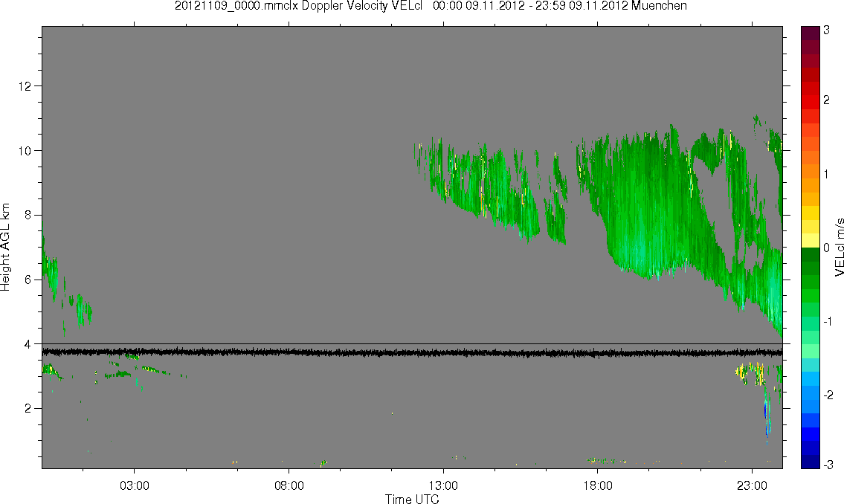Click the "03:00" time tick label
844x504 pixels.
point(135,485)
